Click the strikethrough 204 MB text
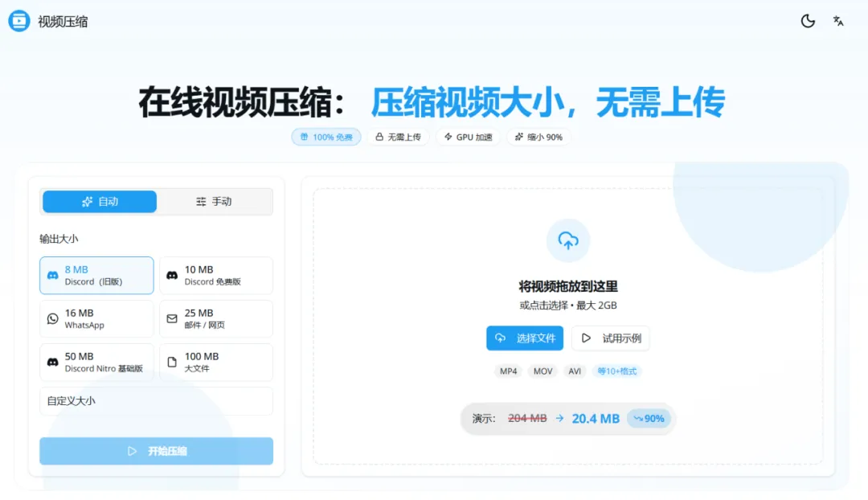The width and height of the screenshot is (868, 500). pyautogui.click(x=527, y=419)
